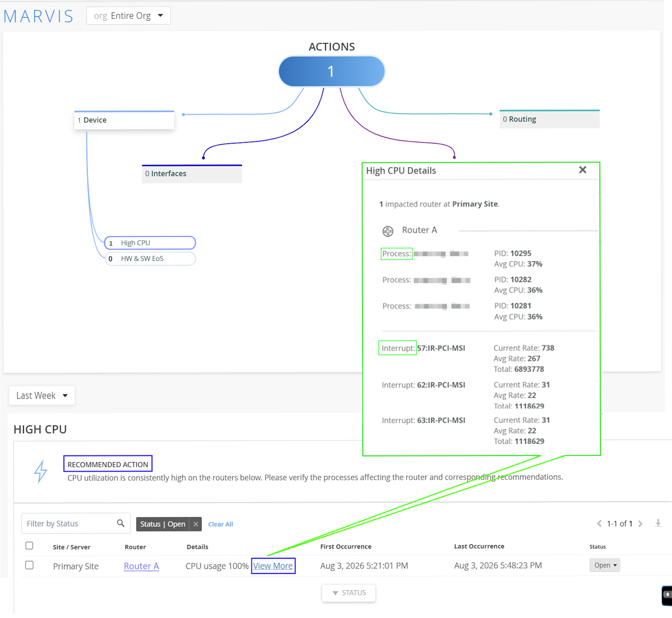Screen dimensions: 672x618
Task: Check the Primary Site row checkbox
Action: [x=29, y=565]
